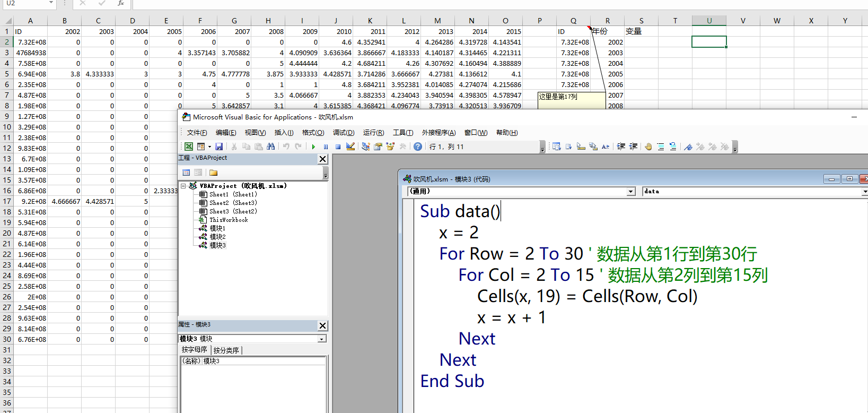Click the Save floppy disk icon

tap(219, 147)
